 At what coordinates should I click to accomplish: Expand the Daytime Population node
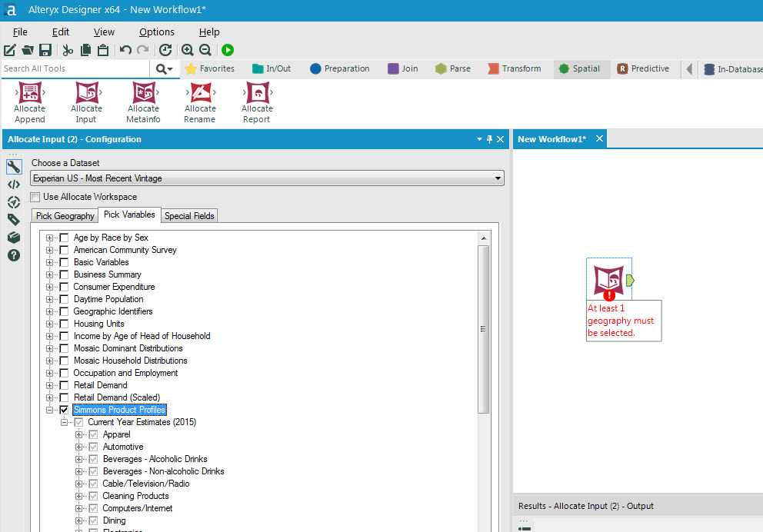50,300
